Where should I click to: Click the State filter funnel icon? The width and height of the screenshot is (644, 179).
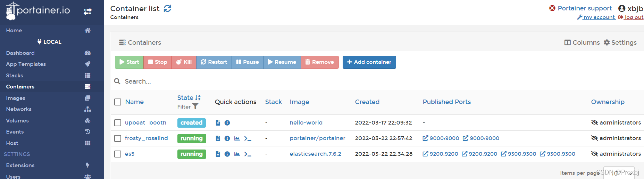[x=195, y=106]
